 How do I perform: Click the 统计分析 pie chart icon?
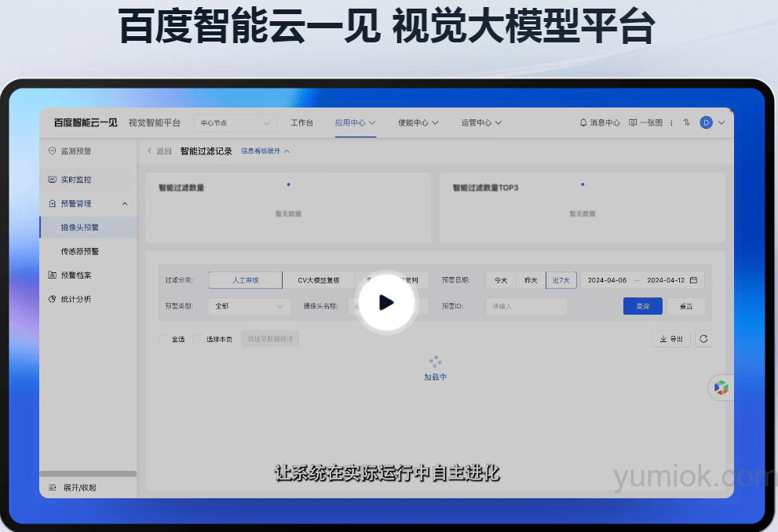pos(52,299)
